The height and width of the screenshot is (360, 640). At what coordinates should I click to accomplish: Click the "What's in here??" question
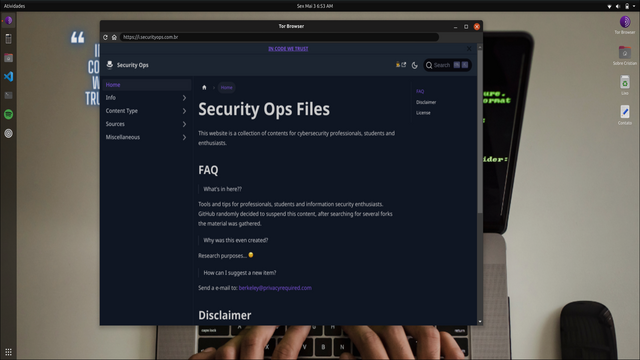(222, 189)
